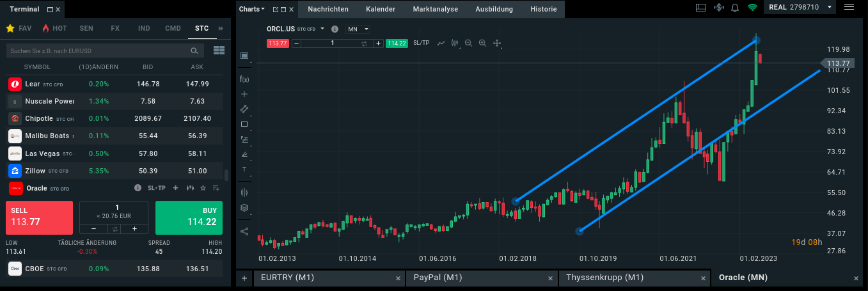Open the layout switcher icon in header
The width and height of the screenshot is (868, 291).
pyautogui.click(x=700, y=8)
